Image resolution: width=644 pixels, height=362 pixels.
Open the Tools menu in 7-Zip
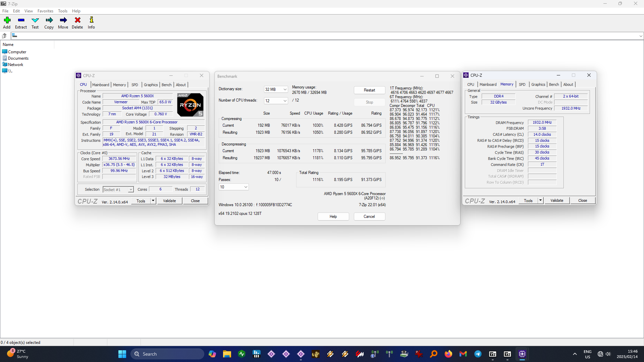(x=62, y=11)
